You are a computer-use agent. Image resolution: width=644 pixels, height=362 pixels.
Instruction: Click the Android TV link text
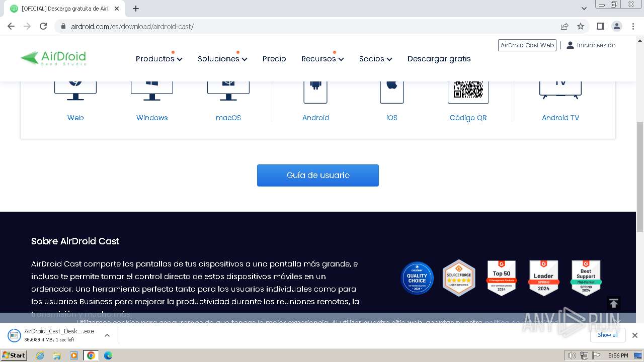coord(560,118)
